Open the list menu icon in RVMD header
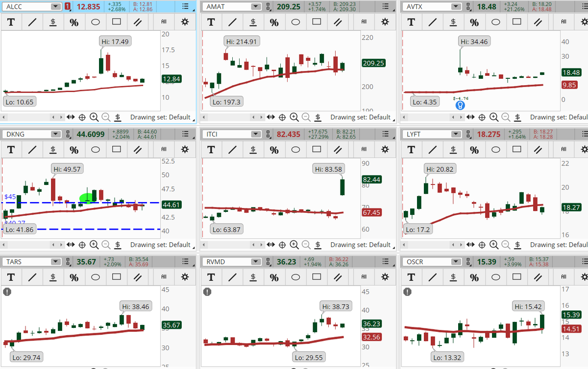The image size is (588, 369). click(x=385, y=262)
